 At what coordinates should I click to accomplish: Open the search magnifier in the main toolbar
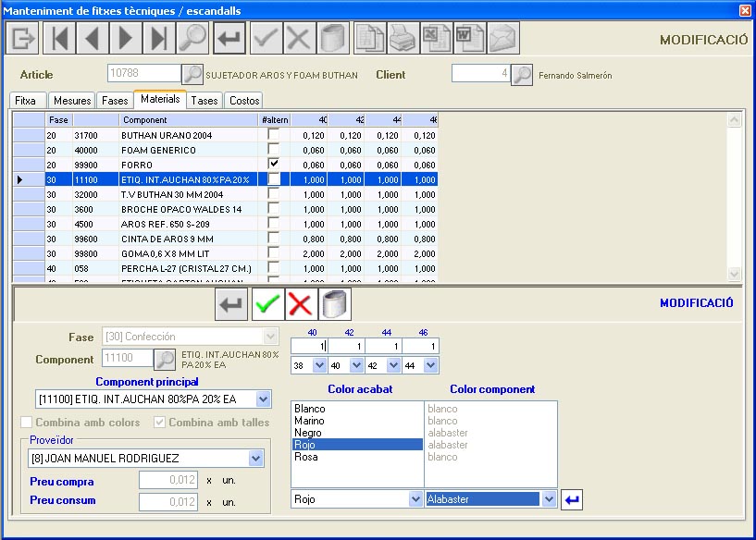pos(192,38)
